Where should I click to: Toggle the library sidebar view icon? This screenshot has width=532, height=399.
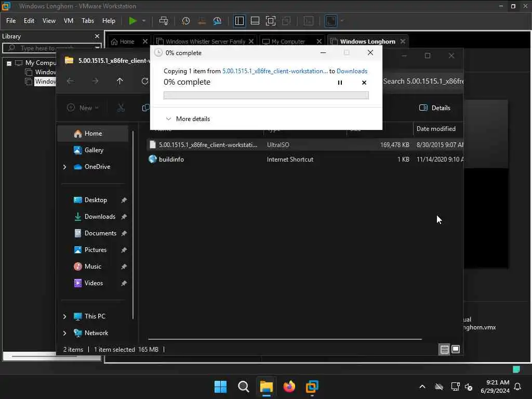point(239,21)
